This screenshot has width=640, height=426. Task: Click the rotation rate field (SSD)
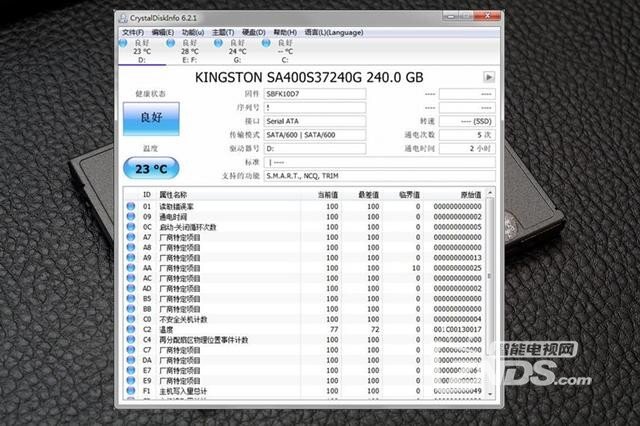(x=467, y=121)
